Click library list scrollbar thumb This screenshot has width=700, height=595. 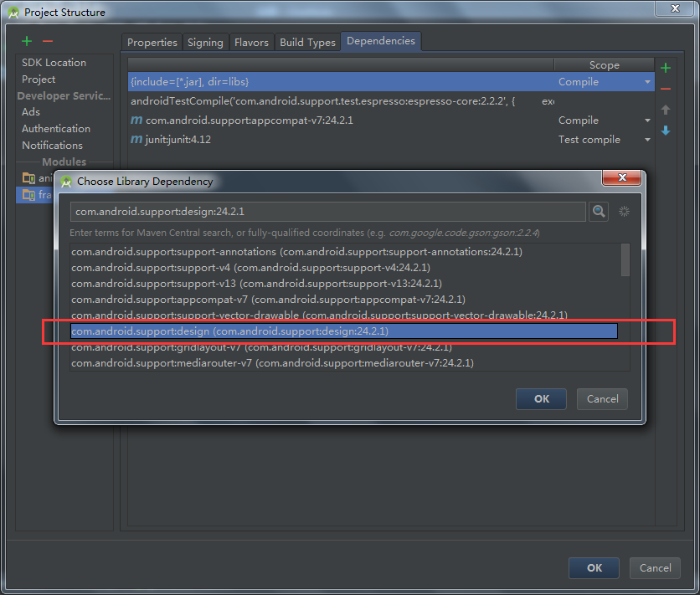point(625,259)
